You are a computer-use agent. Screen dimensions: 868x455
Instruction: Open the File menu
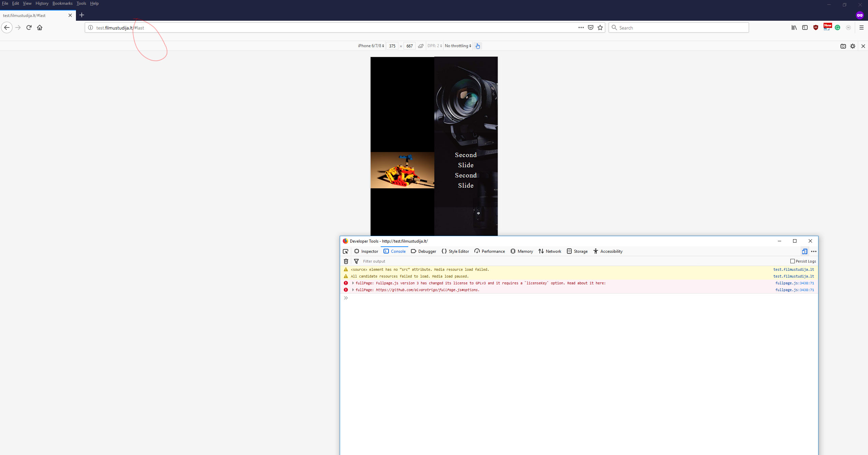(5, 3)
